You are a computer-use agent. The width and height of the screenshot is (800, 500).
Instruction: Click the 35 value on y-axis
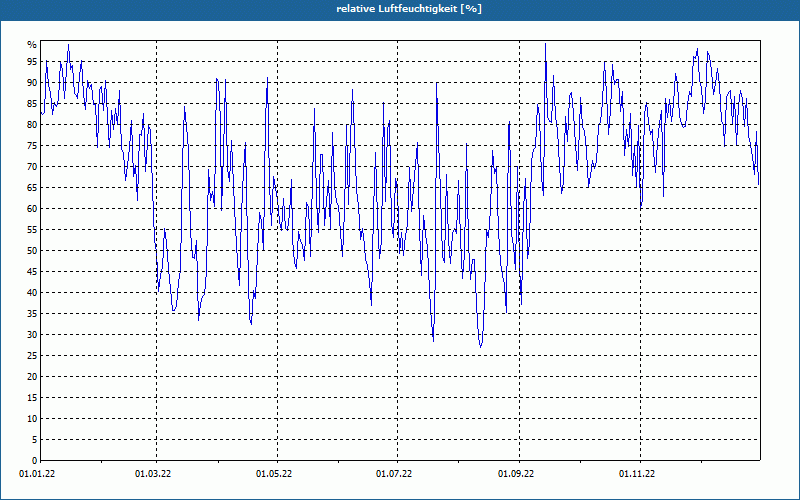pos(32,314)
